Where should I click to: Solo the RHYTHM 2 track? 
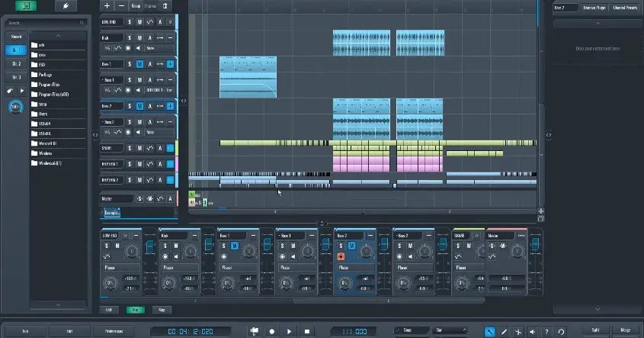click(x=130, y=180)
